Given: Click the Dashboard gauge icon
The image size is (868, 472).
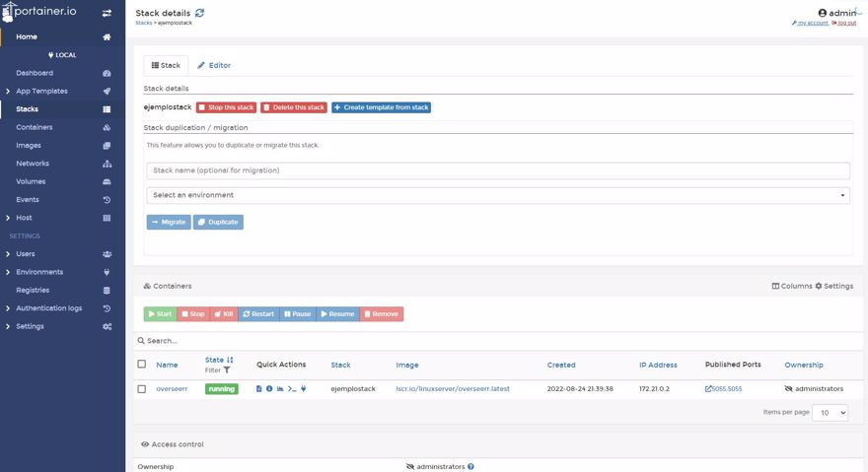Looking at the screenshot, I should pyautogui.click(x=107, y=73).
